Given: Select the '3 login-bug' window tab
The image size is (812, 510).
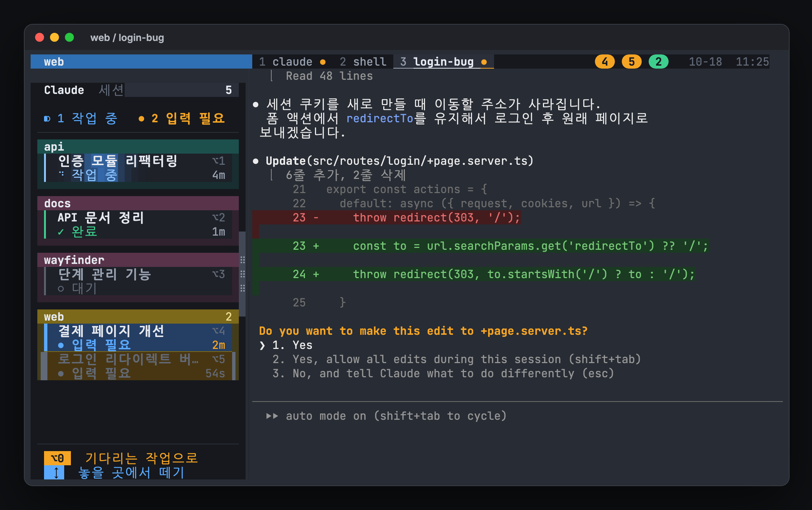Looking at the screenshot, I should (443, 62).
